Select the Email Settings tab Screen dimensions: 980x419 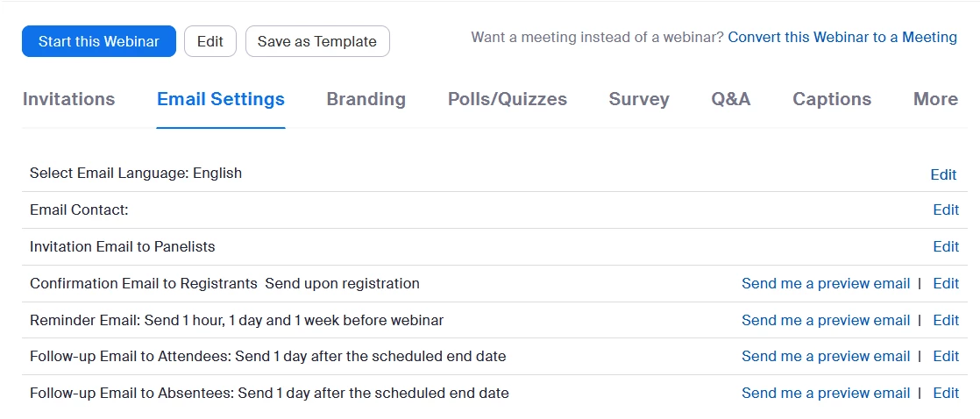221,99
